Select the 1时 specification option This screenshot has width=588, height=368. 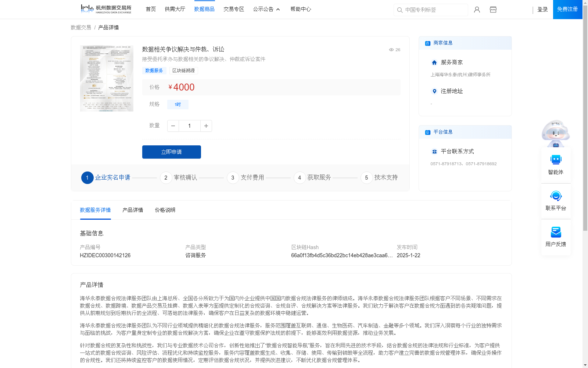178,105
